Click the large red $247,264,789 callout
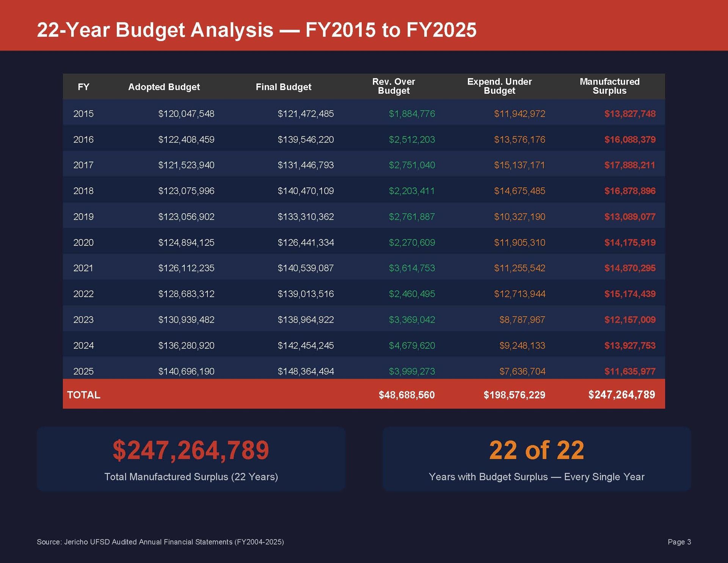 (191, 450)
